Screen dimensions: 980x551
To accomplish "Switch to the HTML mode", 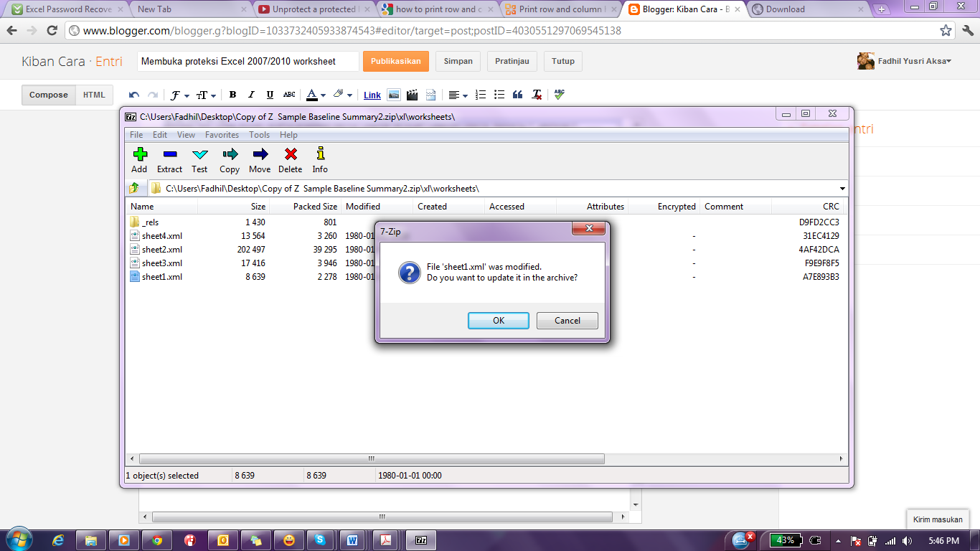I will (94, 95).
